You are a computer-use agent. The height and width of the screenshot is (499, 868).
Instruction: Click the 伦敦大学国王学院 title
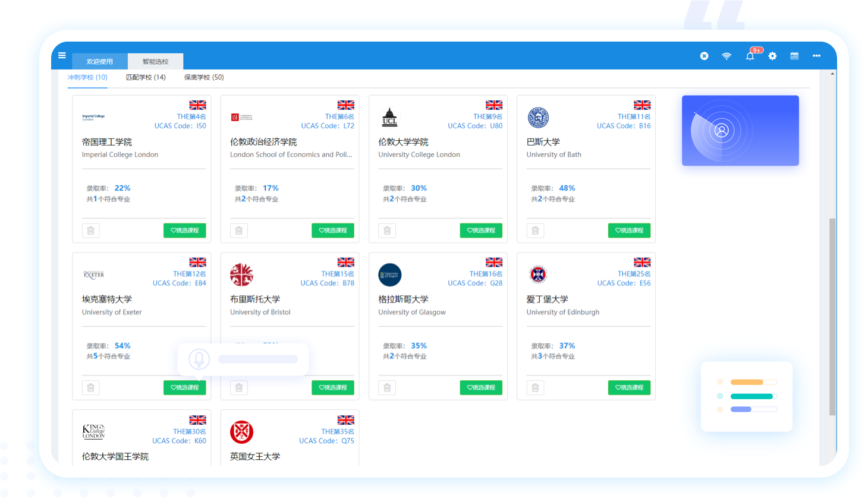(x=115, y=457)
